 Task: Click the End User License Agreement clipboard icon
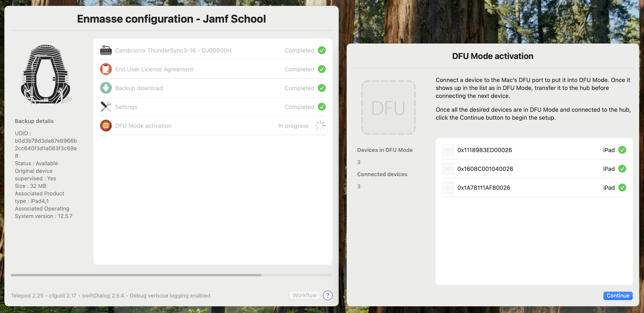pyautogui.click(x=106, y=69)
